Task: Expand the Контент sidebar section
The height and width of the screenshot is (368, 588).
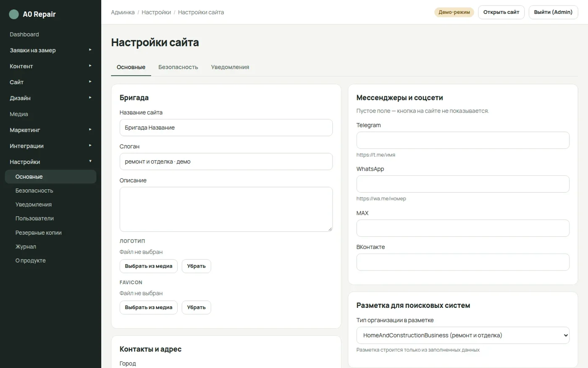Action: tap(50, 66)
